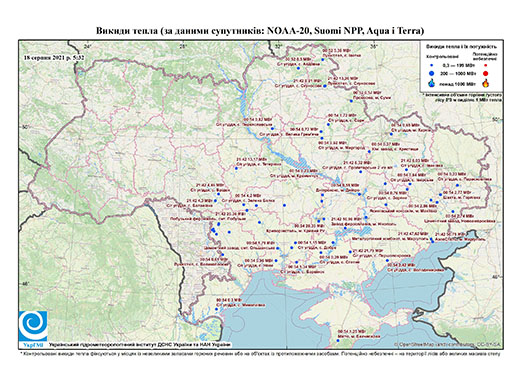Click the small red dot in the legend
The width and height of the screenshot is (520, 368).
[x=485, y=66]
